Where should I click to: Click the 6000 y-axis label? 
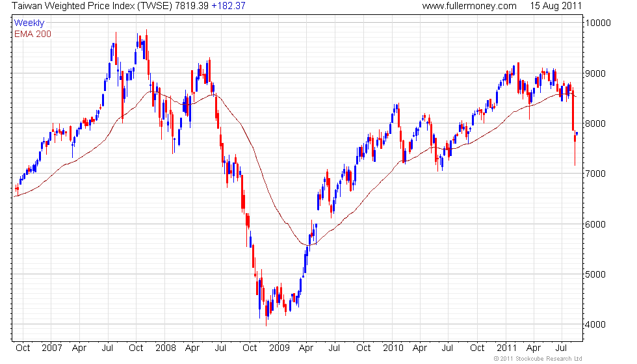[595, 224]
